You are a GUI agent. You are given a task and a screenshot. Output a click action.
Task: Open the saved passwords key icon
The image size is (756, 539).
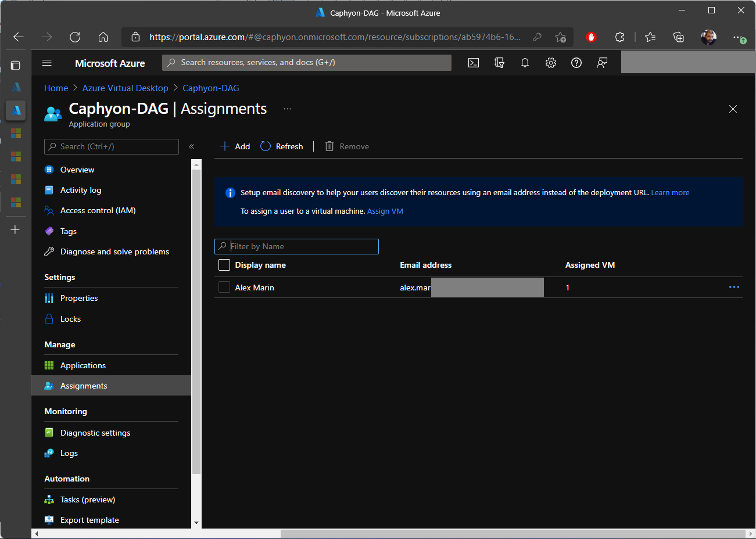538,37
